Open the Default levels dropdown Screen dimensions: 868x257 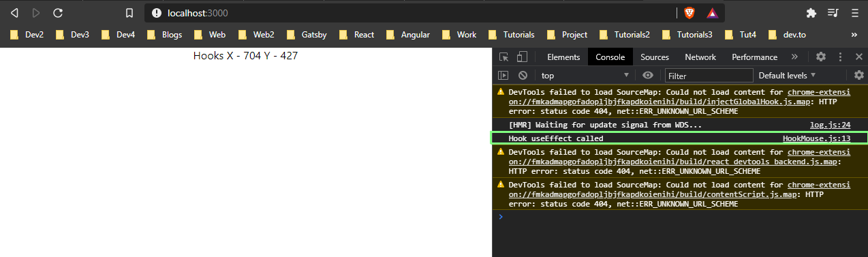(787, 75)
